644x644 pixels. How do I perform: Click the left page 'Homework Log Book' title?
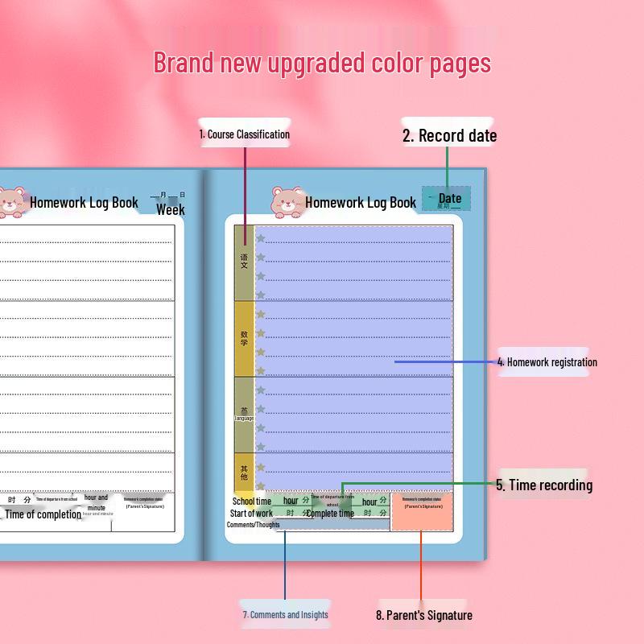[x=84, y=202]
